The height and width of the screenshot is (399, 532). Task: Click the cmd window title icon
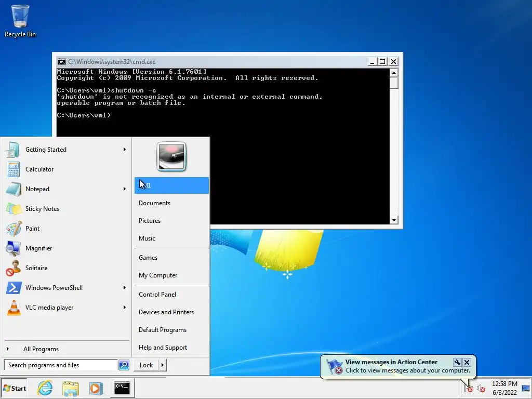61,62
